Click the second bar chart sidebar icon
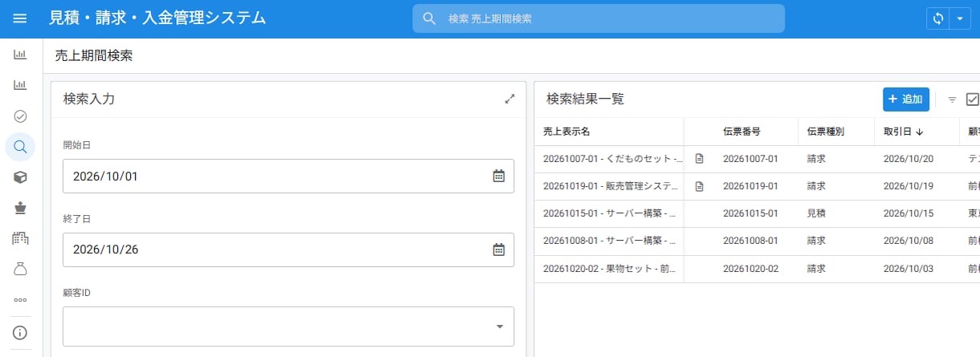Viewport: 980px width, 357px height. (x=20, y=85)
